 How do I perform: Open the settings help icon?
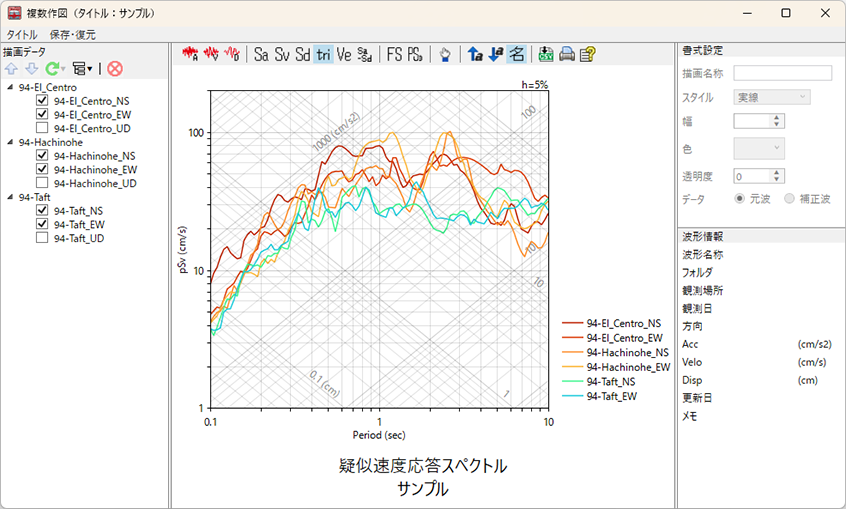588,55
